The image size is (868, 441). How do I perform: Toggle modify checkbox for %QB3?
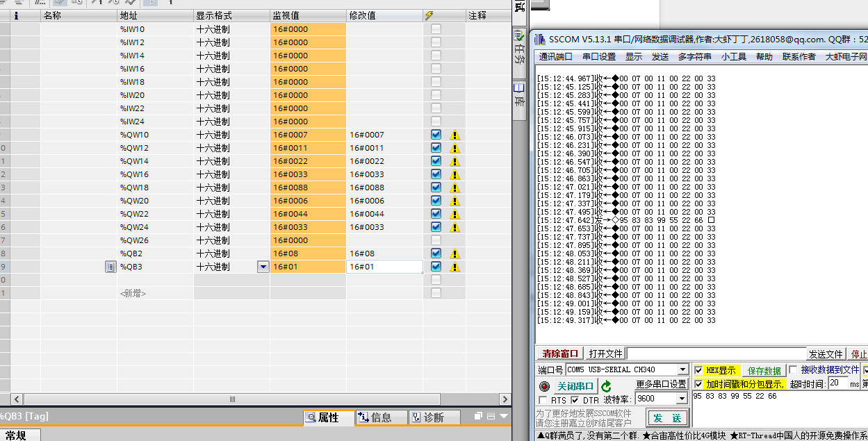[x=436, y=267]
